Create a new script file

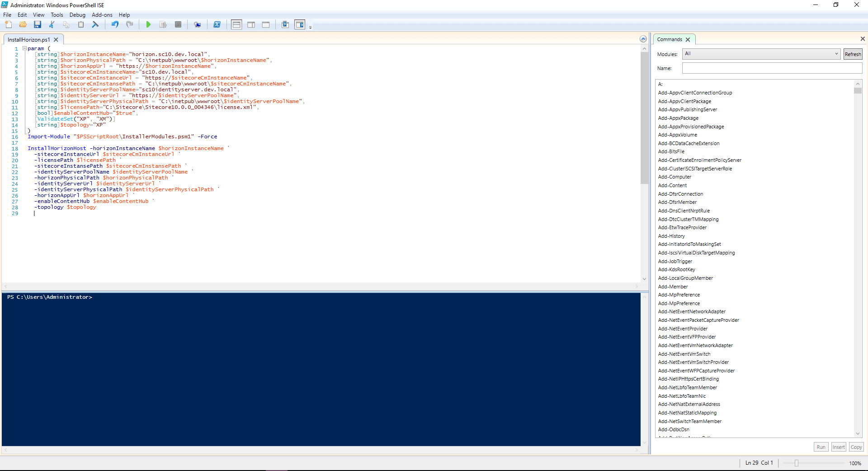(9, 24)
